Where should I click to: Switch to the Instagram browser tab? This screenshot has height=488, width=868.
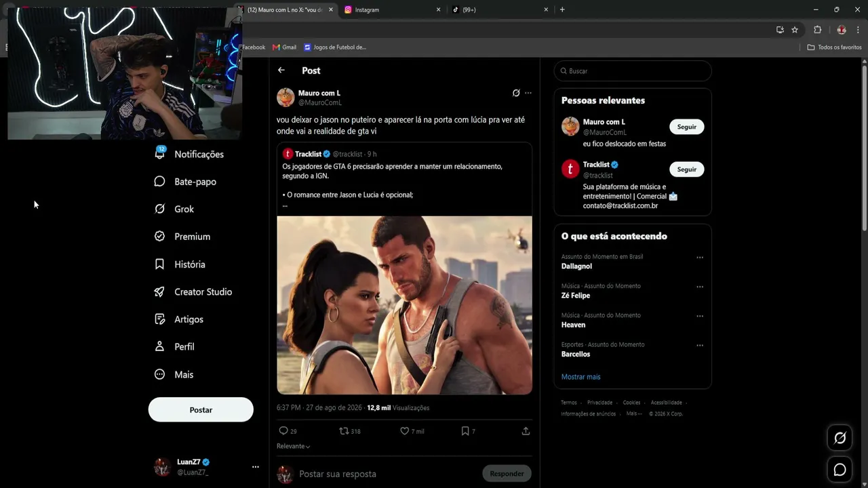point(391,9)
